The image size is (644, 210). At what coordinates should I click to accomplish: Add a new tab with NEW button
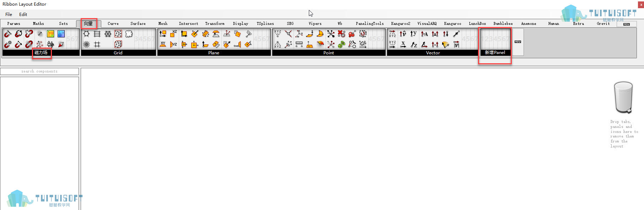point(627,24)
